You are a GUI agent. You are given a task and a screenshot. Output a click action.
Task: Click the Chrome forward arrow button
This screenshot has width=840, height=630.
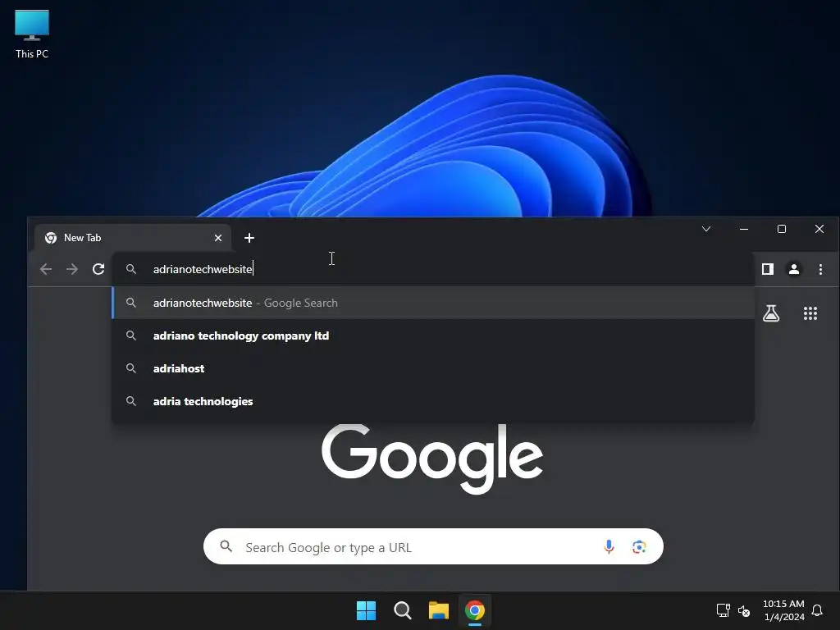click(x=72, y=269)
